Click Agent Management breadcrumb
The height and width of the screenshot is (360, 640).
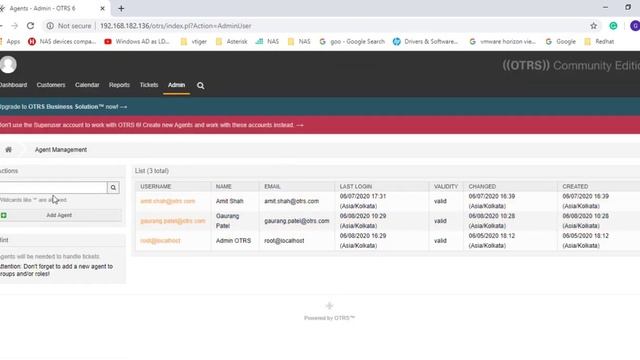[x=61, y=150]
